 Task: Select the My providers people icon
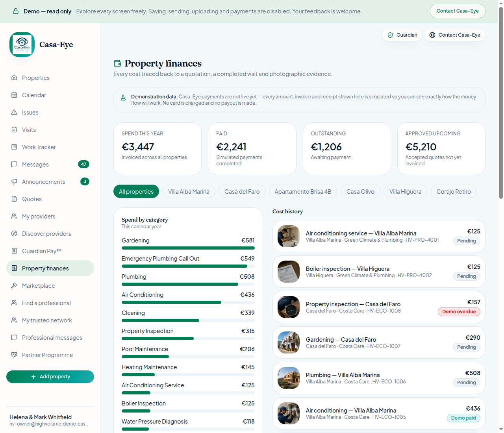(x=14, y=216)
